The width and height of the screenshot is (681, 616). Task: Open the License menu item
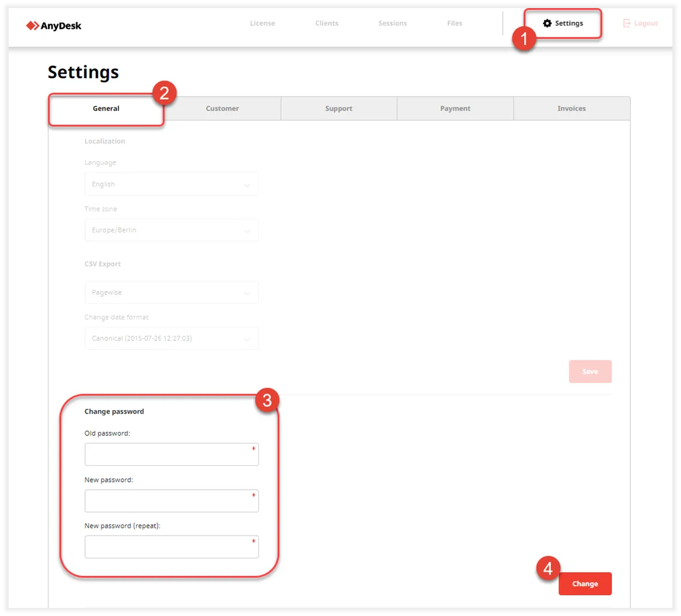(262, 24)
